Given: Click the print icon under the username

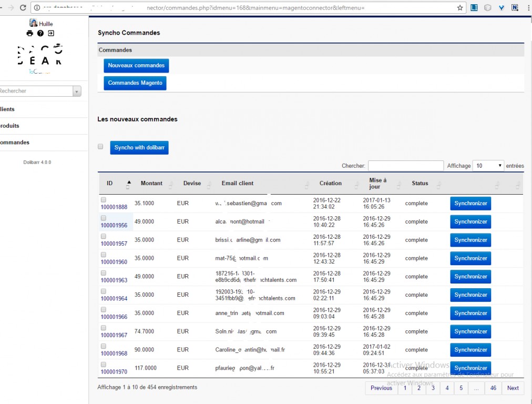Looking at the screenshot, I should [30, 33].
